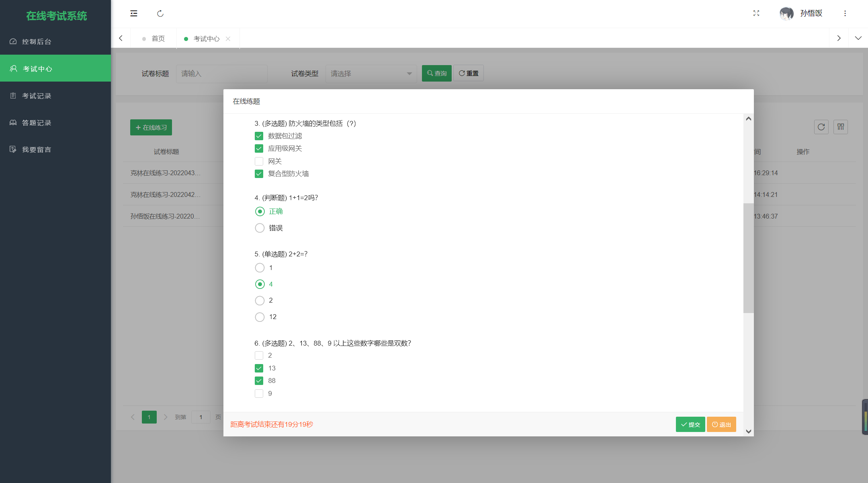
Task: Expand the tab options chevron dropdown
Action: coord(858,38)
